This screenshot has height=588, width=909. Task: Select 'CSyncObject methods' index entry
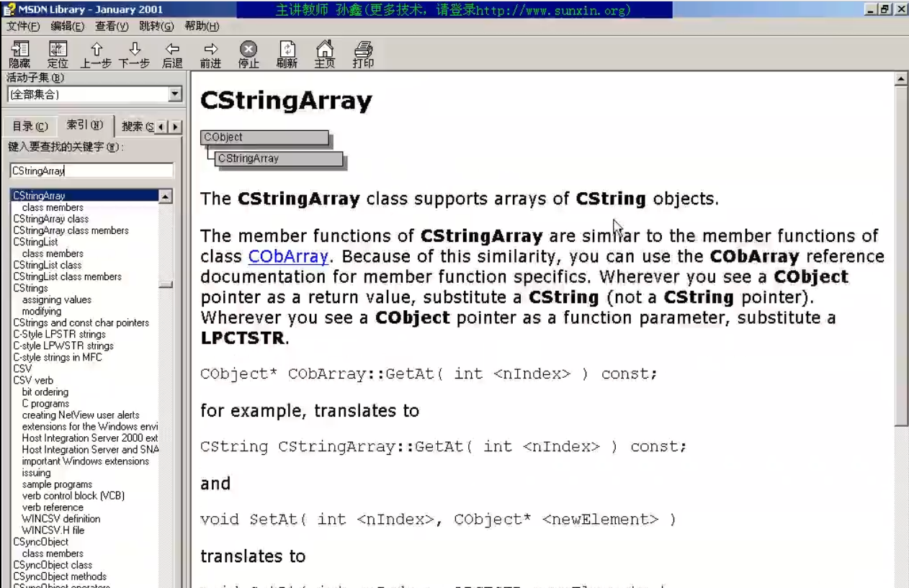(x=59, y=576)
